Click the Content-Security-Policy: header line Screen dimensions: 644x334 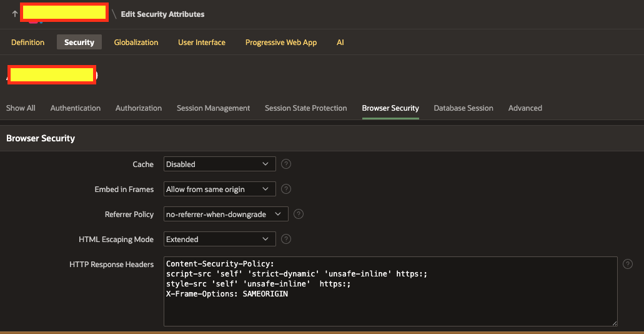(220, 263)
